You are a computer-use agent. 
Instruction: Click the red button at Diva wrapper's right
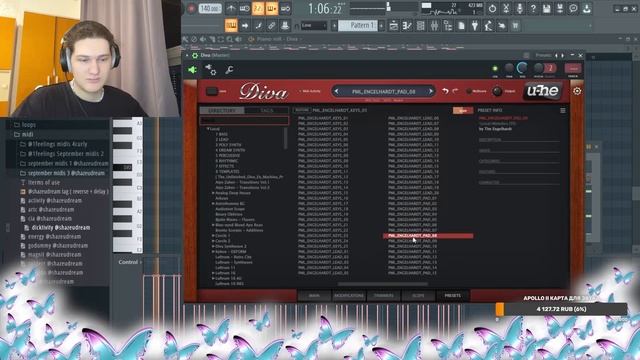(x=573, y=69)
